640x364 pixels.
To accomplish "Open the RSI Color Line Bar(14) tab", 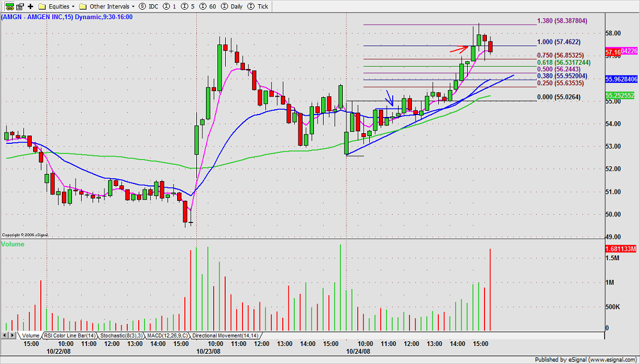I will (x=70, y=335).
